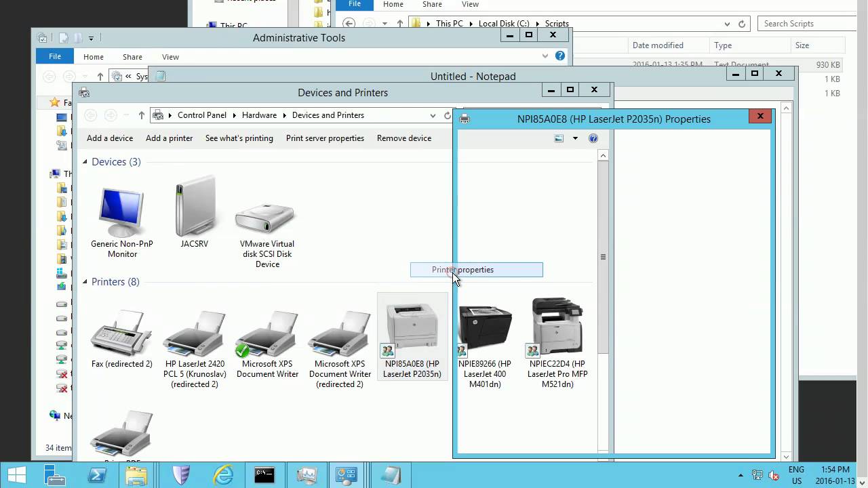Open Internet Explorer from the taskbar
Screen dimensions: 868x488
(222, 475)
